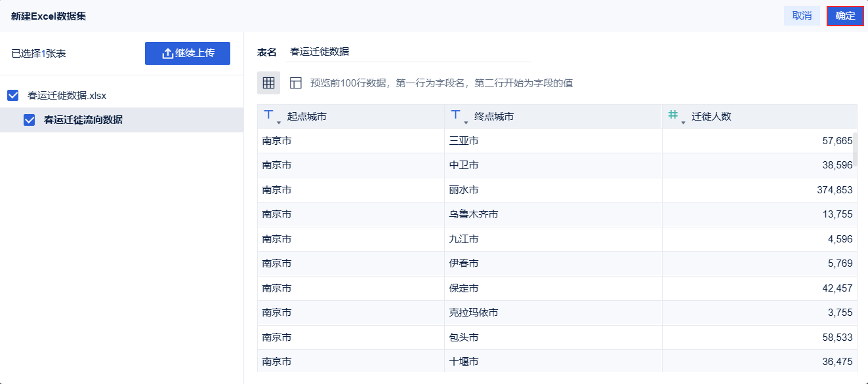Image resolution: width=868 pixels, height=384 pixels.
Task: Open field type dropdown arrow for 终点城市
Action: tap(466, 122)
